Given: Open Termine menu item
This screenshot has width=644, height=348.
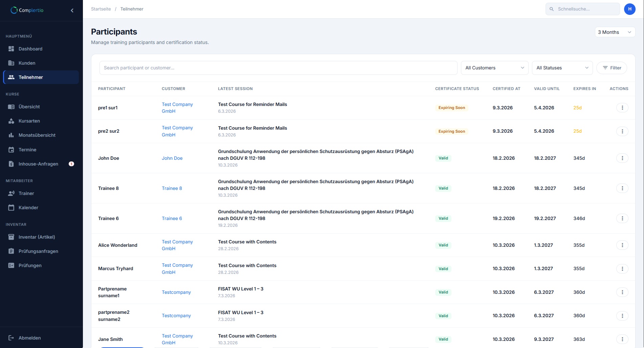Looking at the screenshot, I should pos(41,150).
